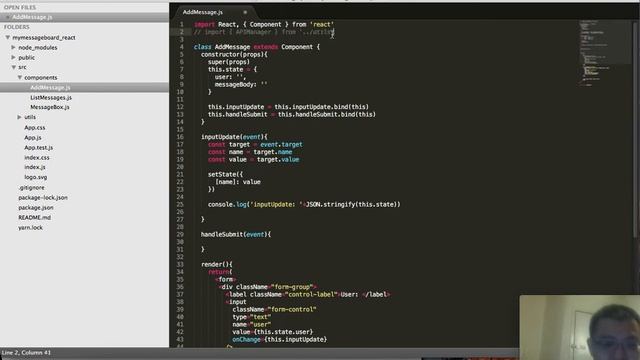Click the type="text" attribute line
Viewport: 640px width, 360px height.
(251, 317)
